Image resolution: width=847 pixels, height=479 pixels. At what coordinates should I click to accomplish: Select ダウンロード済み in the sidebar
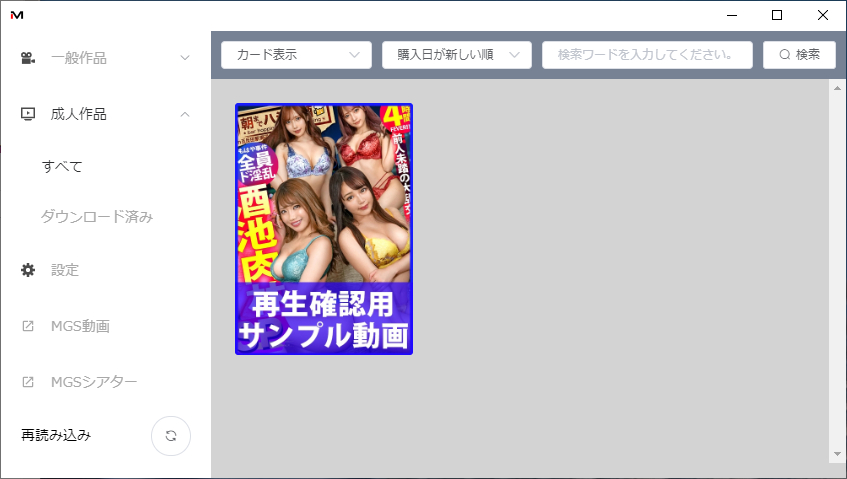(97, 217)
